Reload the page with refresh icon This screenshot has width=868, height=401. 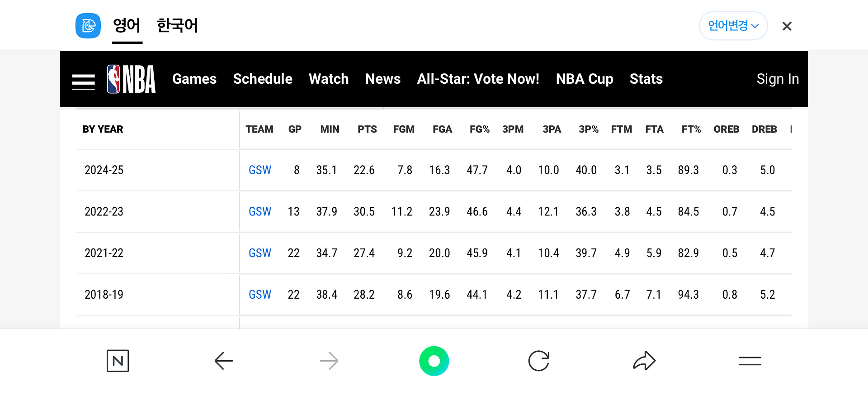539,361
